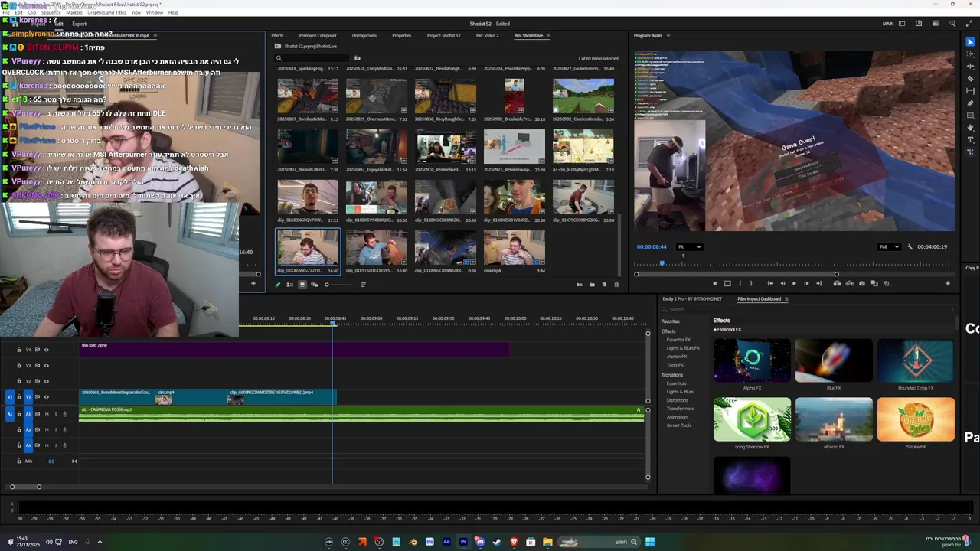Switch to the OlympicSubs tab
980x551 pixels.
364,36
